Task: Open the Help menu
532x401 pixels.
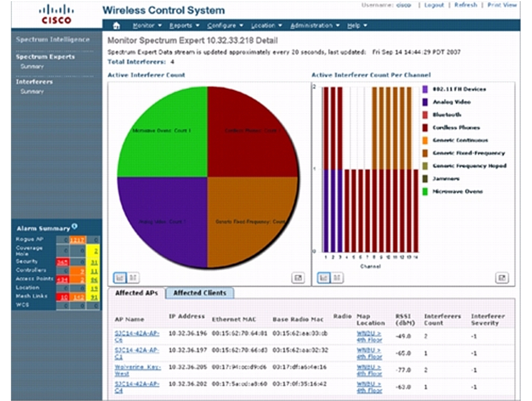Action: [x=357, y=26]
